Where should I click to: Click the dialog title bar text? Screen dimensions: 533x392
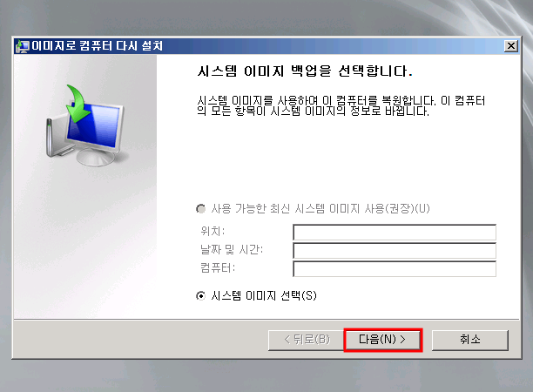(98, 45)
